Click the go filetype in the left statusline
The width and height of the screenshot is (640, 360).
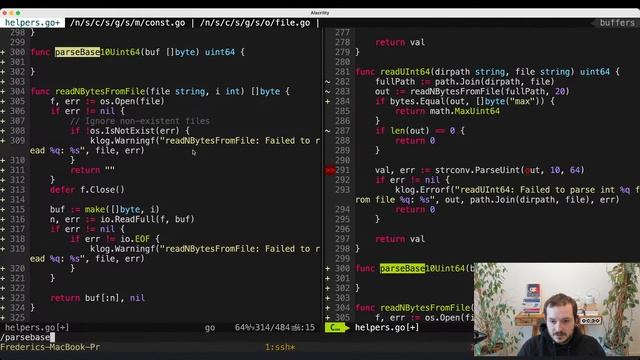click(210, 327)
